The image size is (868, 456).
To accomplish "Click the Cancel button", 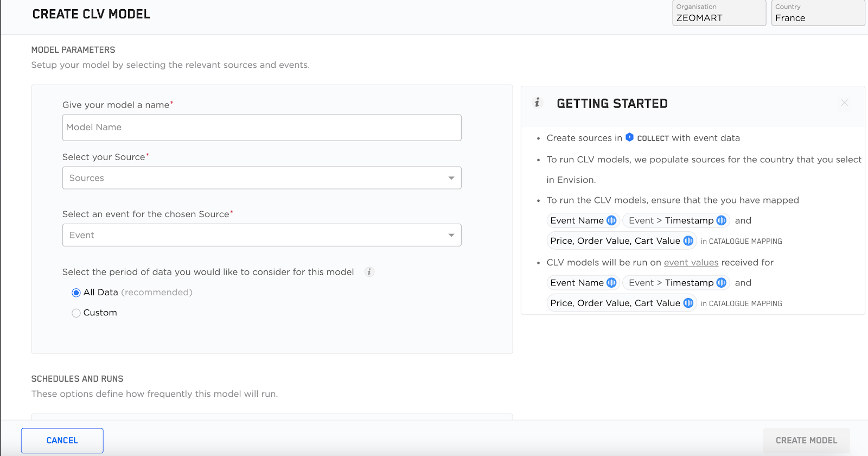I will pyautogui.click(x=62, y=440).
